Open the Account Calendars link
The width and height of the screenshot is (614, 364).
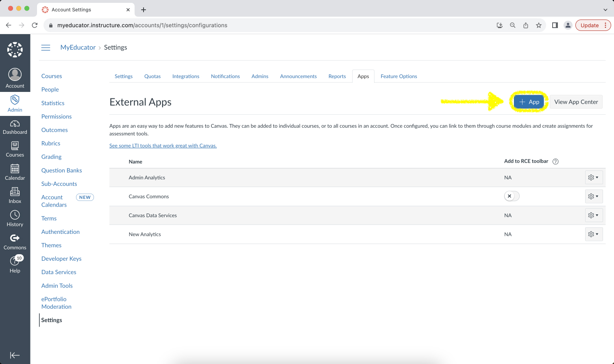[54, 201]
